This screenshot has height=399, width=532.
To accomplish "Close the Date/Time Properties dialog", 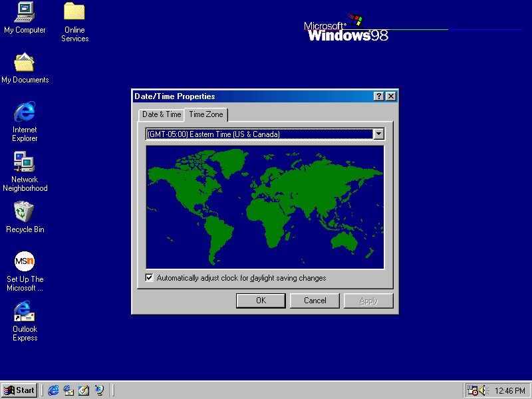I will 391,96.
